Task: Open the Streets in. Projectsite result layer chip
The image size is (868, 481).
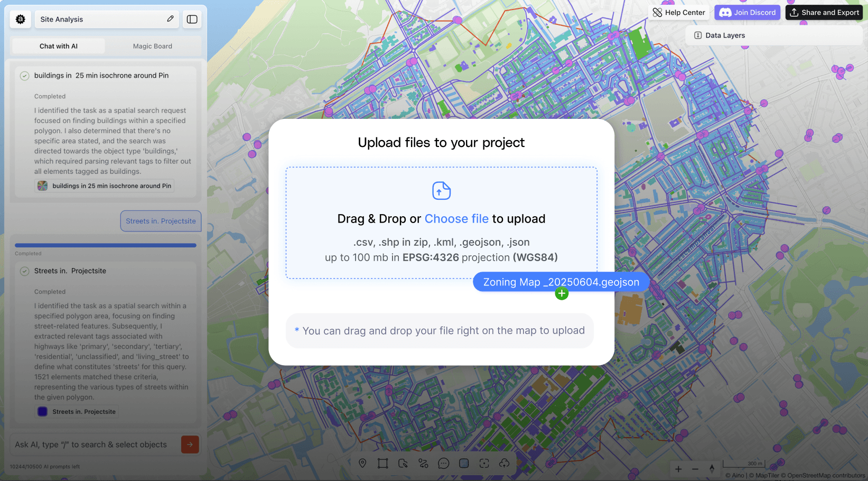Action: 77,412
